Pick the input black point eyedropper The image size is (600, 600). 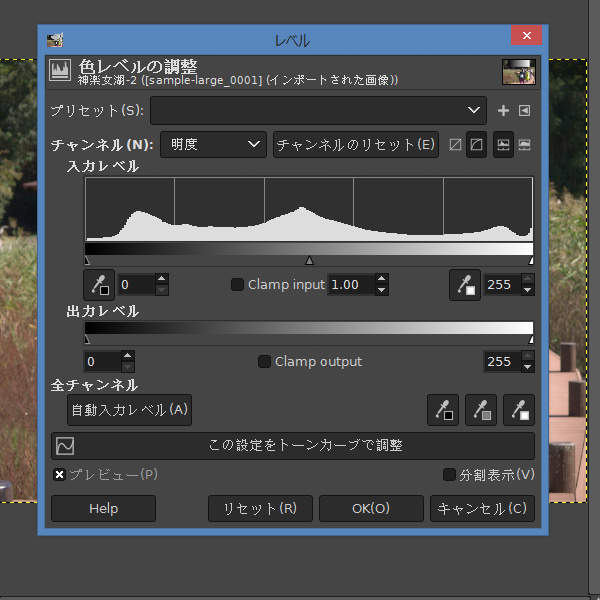pyautogui.click(x=99, y=285)
